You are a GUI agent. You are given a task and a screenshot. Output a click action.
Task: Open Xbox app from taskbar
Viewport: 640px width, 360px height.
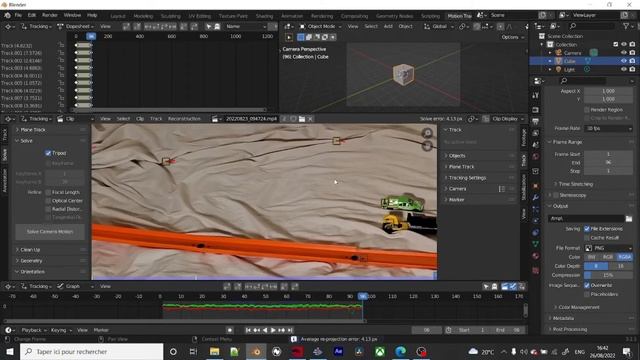tap(380, 351)
